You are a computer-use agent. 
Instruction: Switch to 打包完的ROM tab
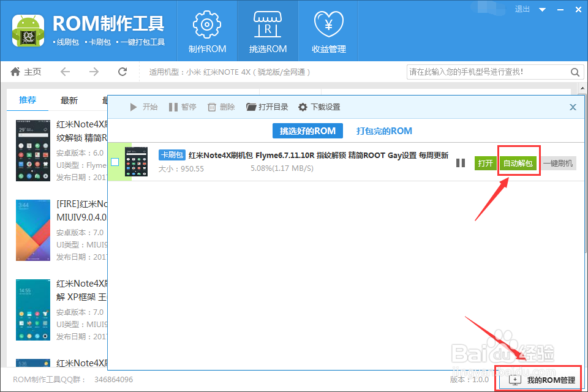coord(384,131)
